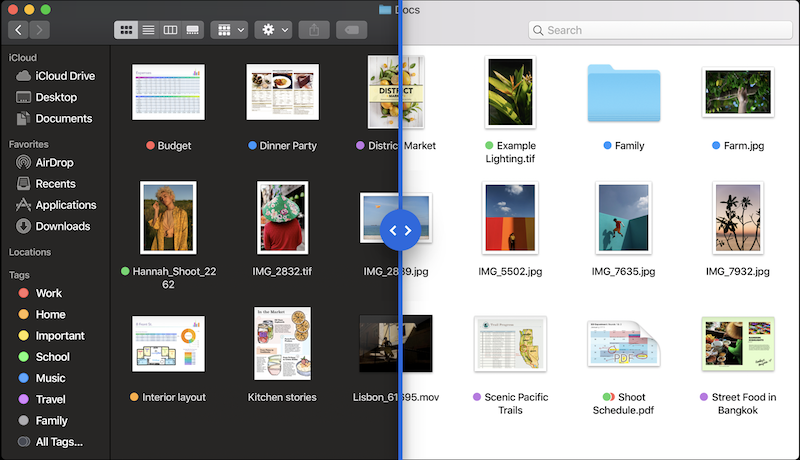Screen dimensions: 800x460
Task: Switch to list view
Action: coord(149,30)
